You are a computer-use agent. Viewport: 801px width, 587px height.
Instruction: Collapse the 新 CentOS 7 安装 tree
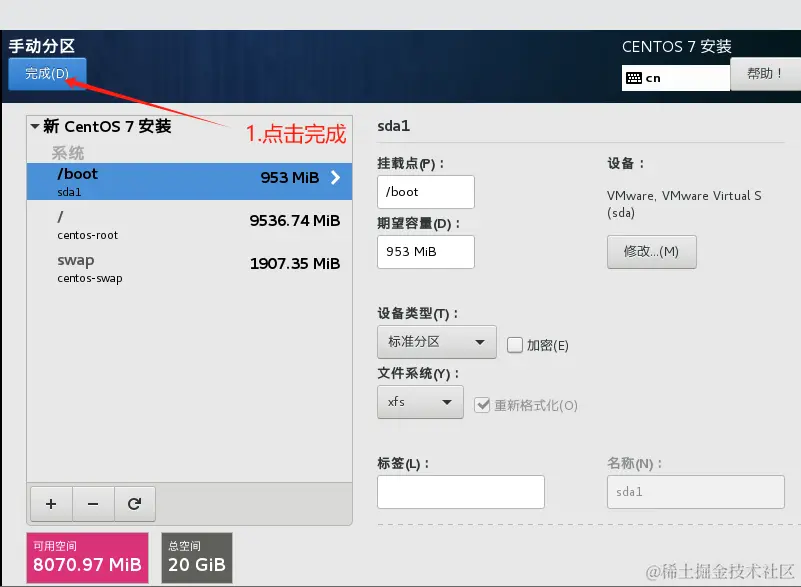pos(35,126)
